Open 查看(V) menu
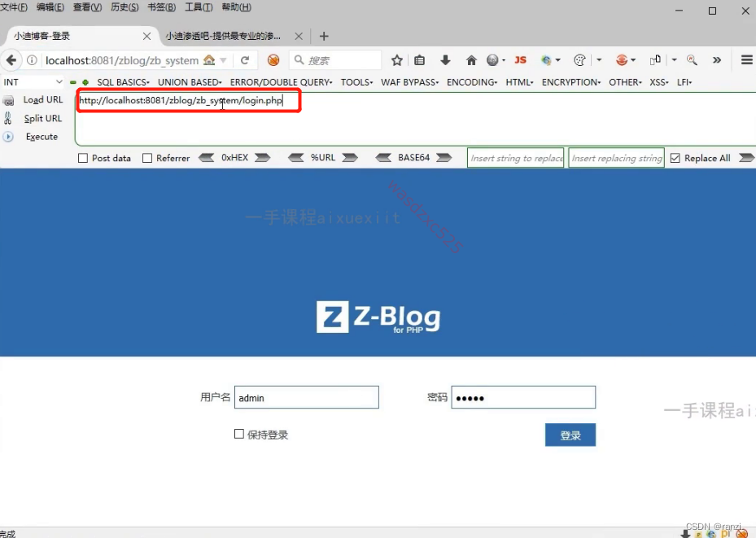Viewport: 756px width, 538px height. [x=87, y=7]
